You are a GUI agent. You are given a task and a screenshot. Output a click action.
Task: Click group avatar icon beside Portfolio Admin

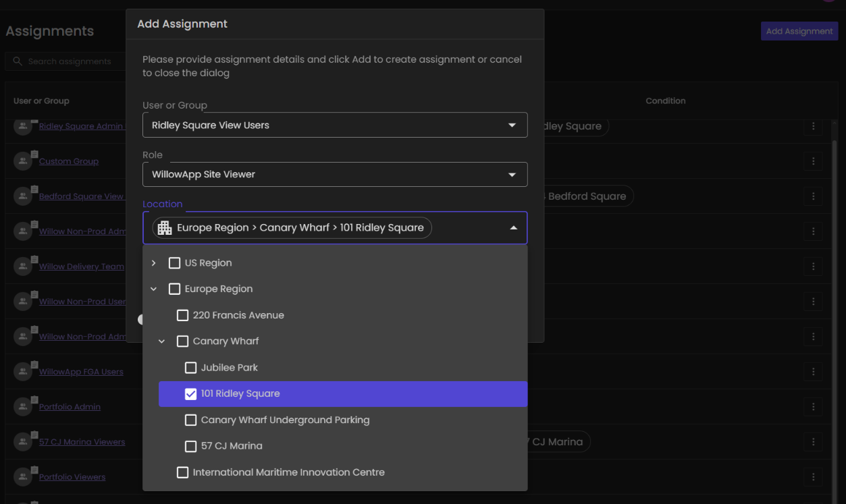23,407
